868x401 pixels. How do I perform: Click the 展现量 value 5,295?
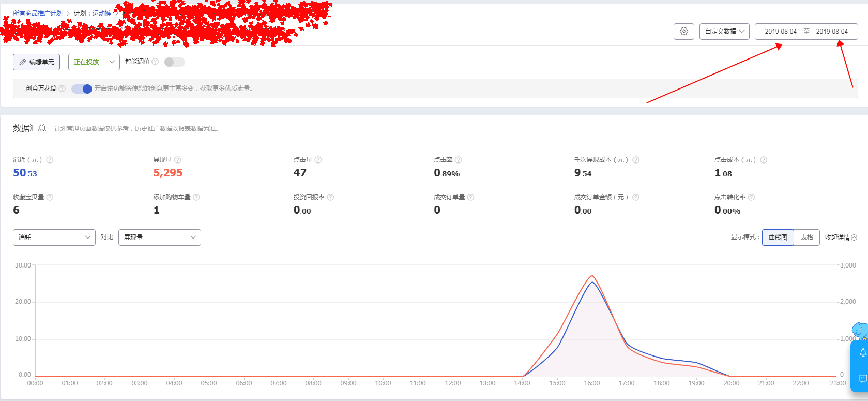168,173
